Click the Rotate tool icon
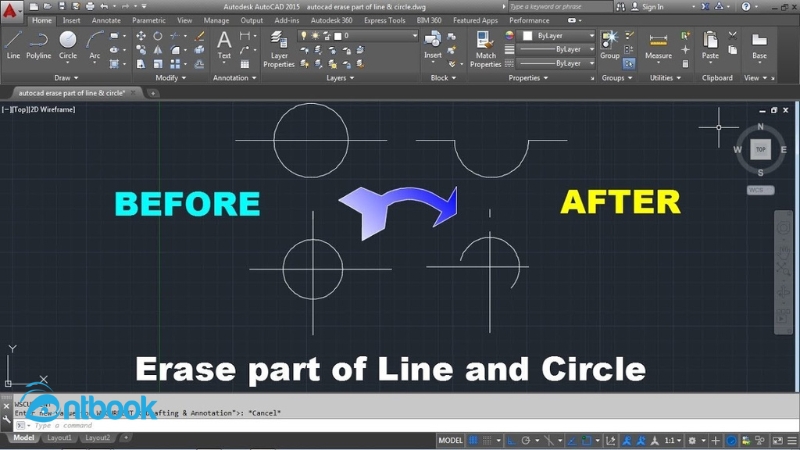The image size is (800, 450). coord(158,36)
